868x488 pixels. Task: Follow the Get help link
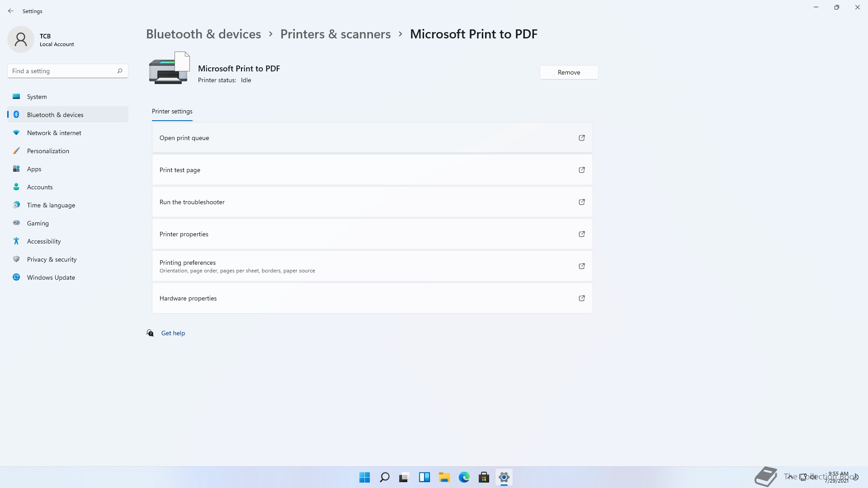point(173,333)
